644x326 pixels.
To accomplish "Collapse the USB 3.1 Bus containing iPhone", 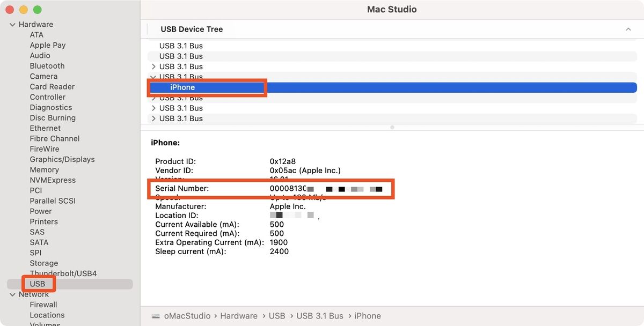I will click(x=153, y=77).
